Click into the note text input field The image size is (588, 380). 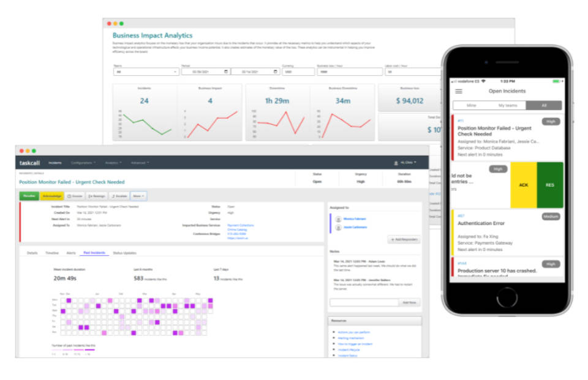pyautogui.click(x=364, y=302)
